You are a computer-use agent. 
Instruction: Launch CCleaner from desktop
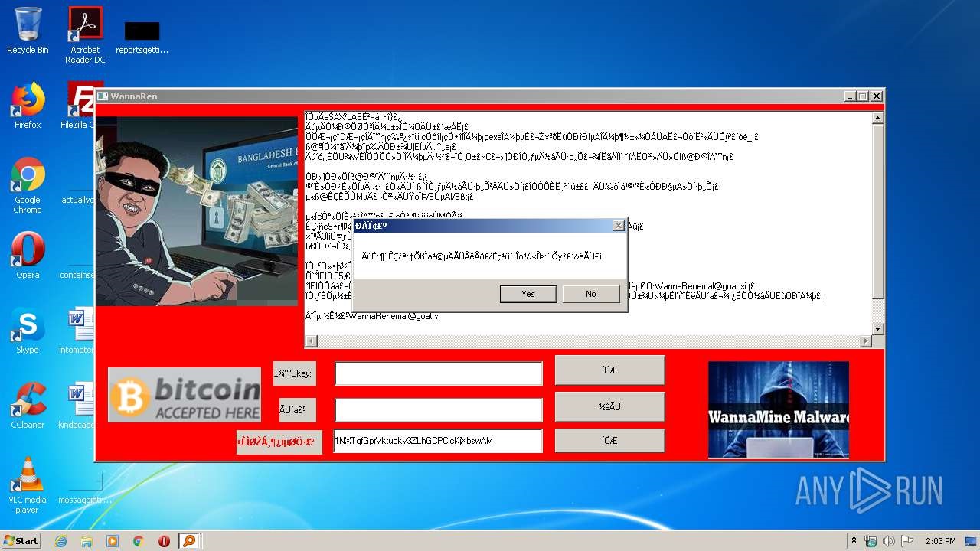pyautogui.click(x=28, y=406)
